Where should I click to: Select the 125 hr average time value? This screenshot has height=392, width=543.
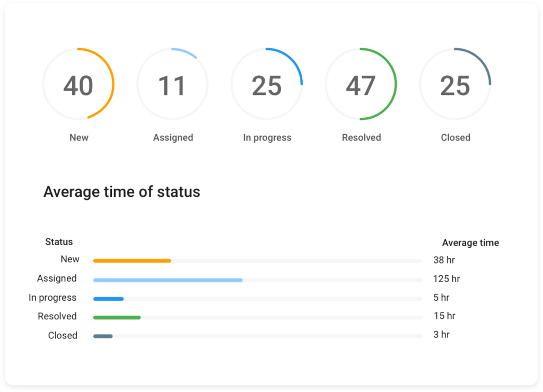click(x=446, y=278)
